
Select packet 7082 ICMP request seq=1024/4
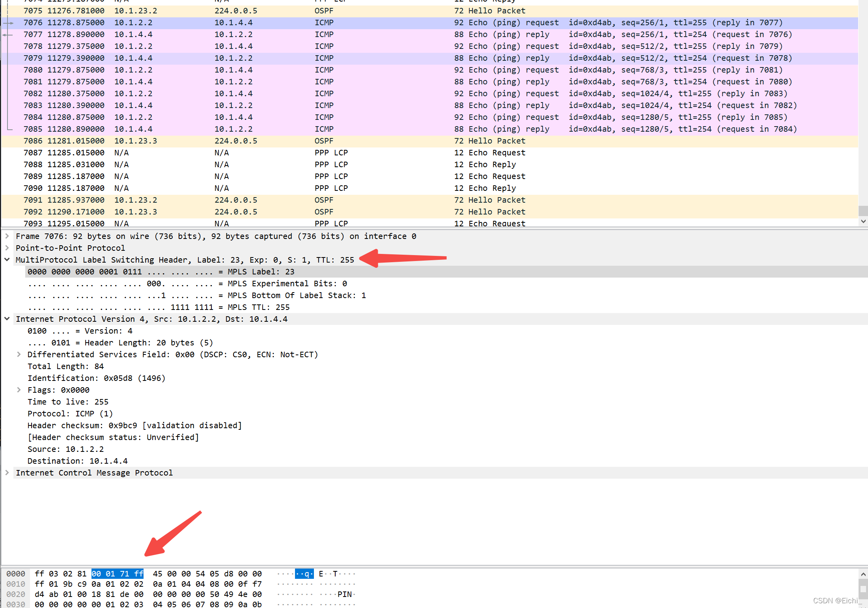tap(429, 94)
